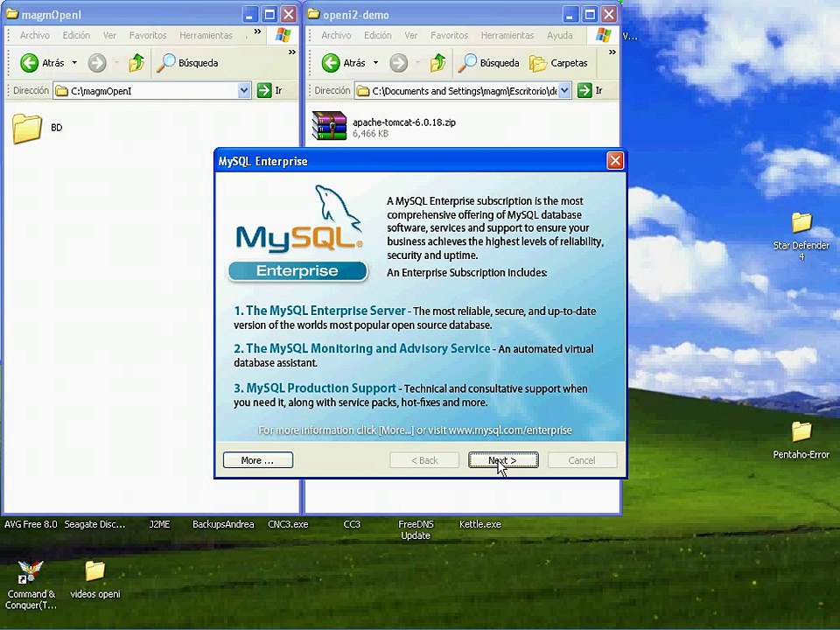840x630 pixels.
Task: Click the Enterprise badge under MySQL logo
Action: tap(297, 271)
